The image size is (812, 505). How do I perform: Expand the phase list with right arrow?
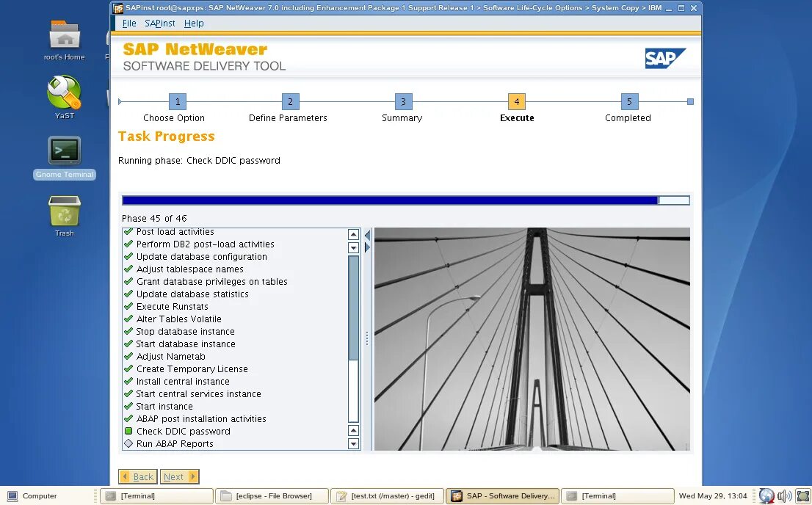click(x=368, y=247)
